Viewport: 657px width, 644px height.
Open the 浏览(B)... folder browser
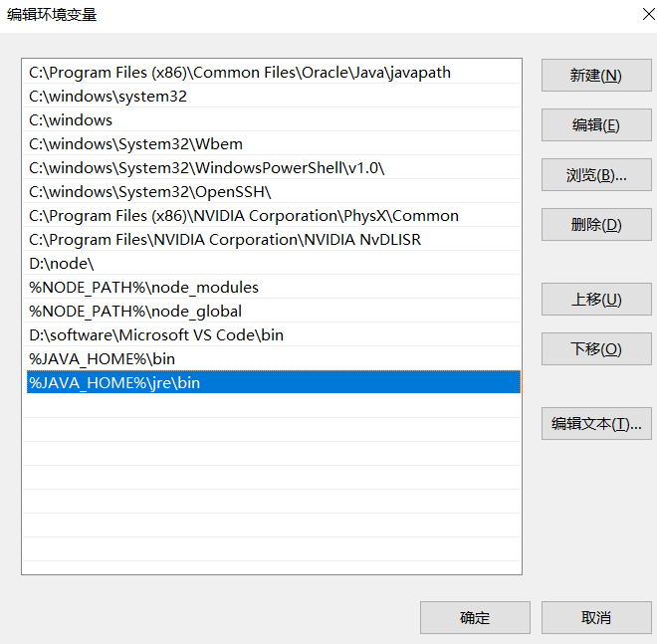[596, 175]
